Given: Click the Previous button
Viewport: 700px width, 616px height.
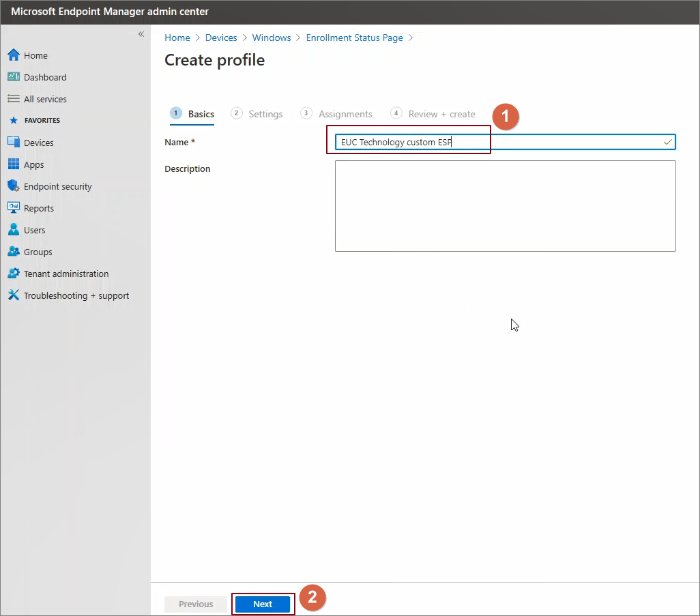Looking at the screenshot, I should (x=196, y=604).
